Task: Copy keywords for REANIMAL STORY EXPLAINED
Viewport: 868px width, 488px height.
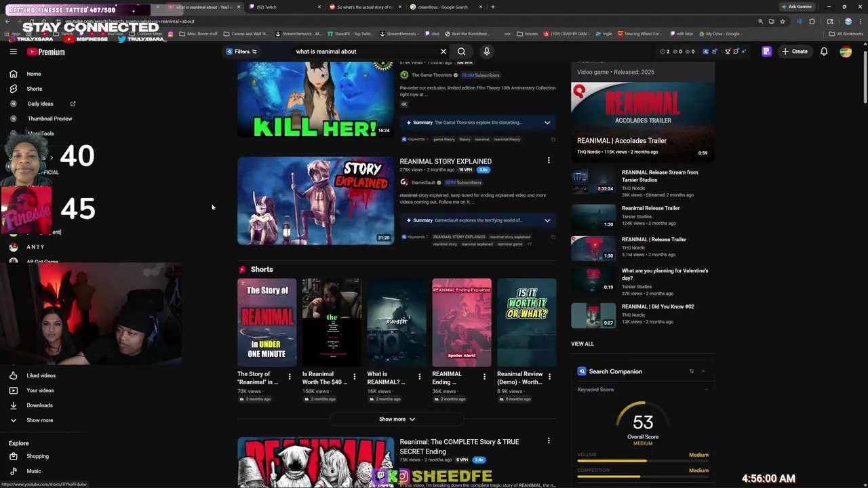Action: pos(553,237)
